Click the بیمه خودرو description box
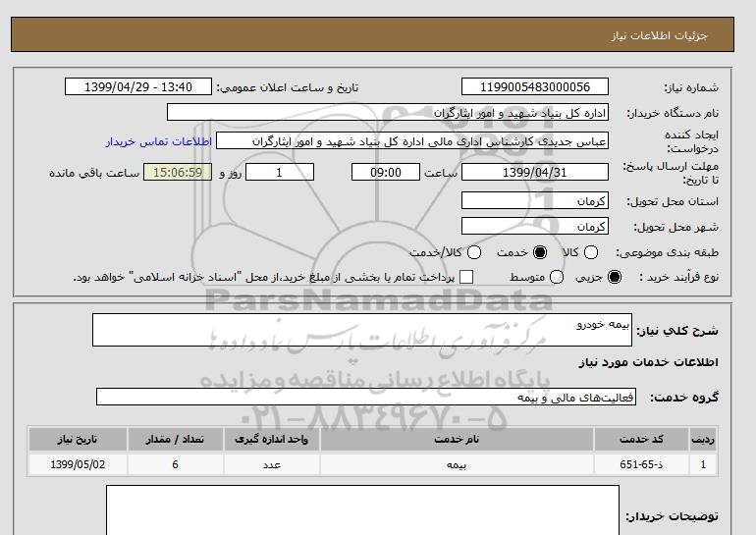Viewport: 756px width, 535px height. 362,330
